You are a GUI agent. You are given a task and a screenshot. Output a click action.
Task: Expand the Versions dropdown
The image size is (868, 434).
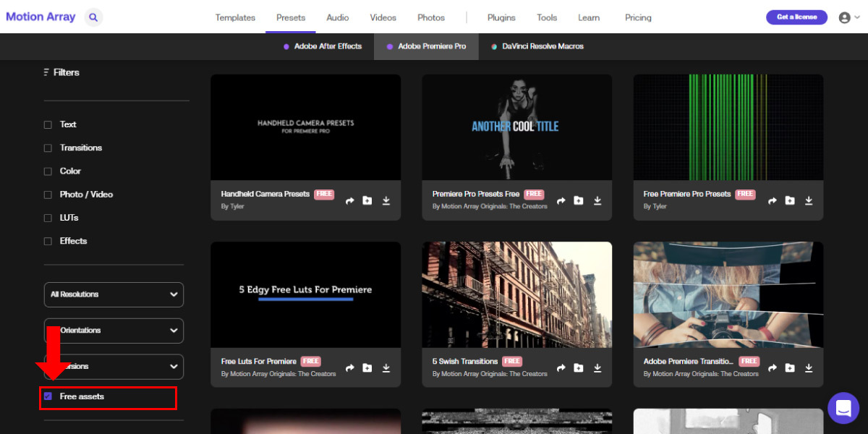pos(114,367)
